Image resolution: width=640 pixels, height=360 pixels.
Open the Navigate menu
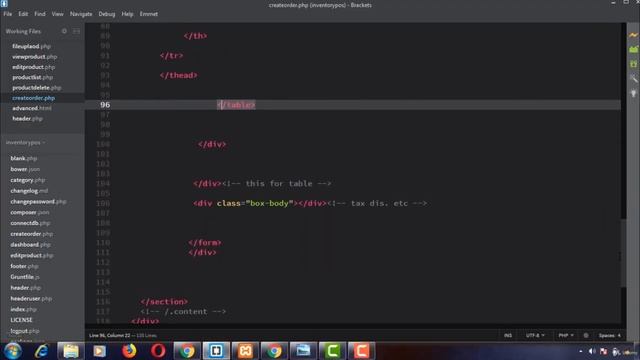pyautogui.click(x=81, y=14)
